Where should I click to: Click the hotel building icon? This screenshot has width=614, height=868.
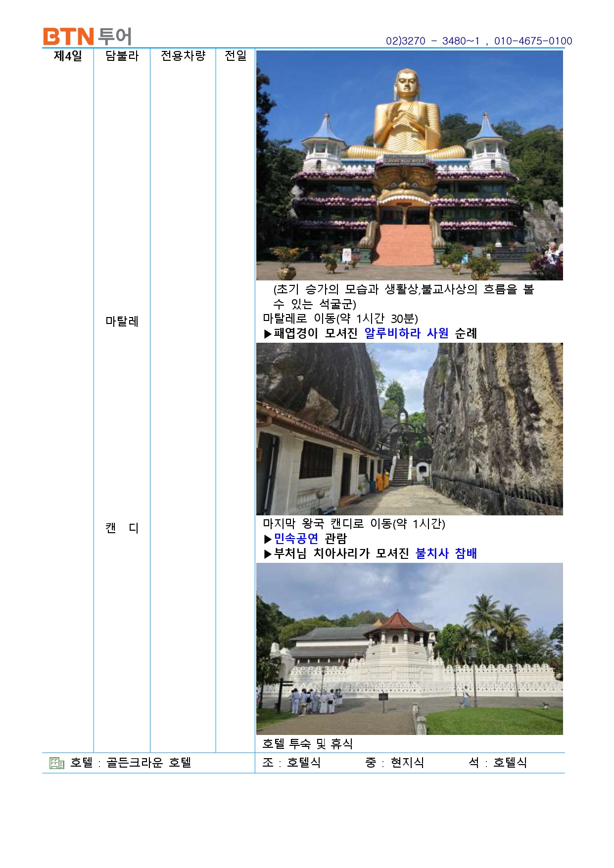pos(57,763)
